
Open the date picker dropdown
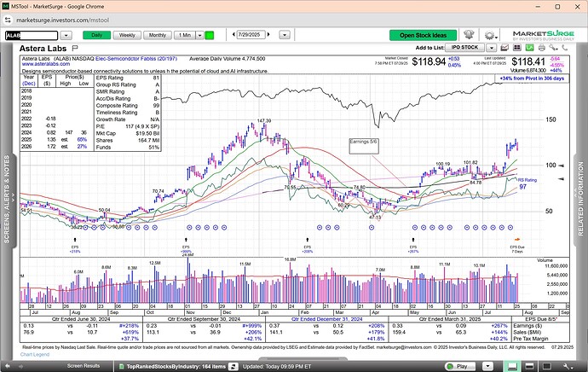coord(285,35)
